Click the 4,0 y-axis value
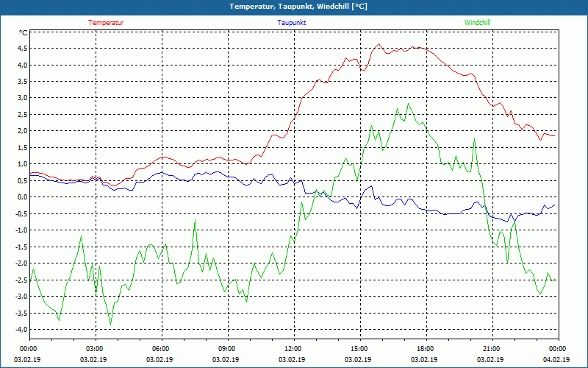The height and width of the screenshot is (368, 588). 22,65
